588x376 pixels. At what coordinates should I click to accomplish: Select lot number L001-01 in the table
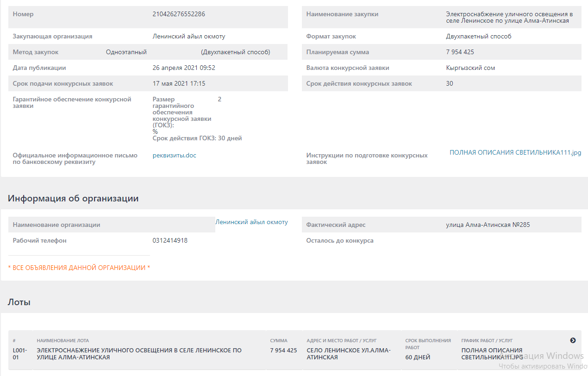pos(20,354)
